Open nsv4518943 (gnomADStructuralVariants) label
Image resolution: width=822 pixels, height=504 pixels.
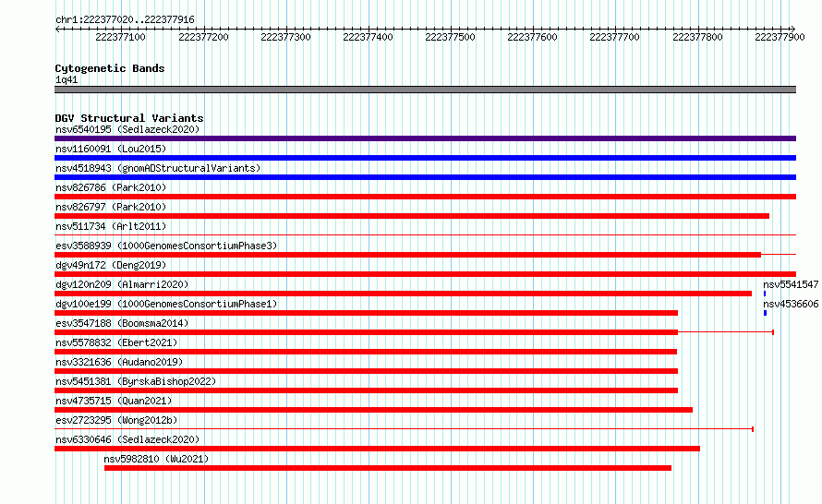[158, 168]
